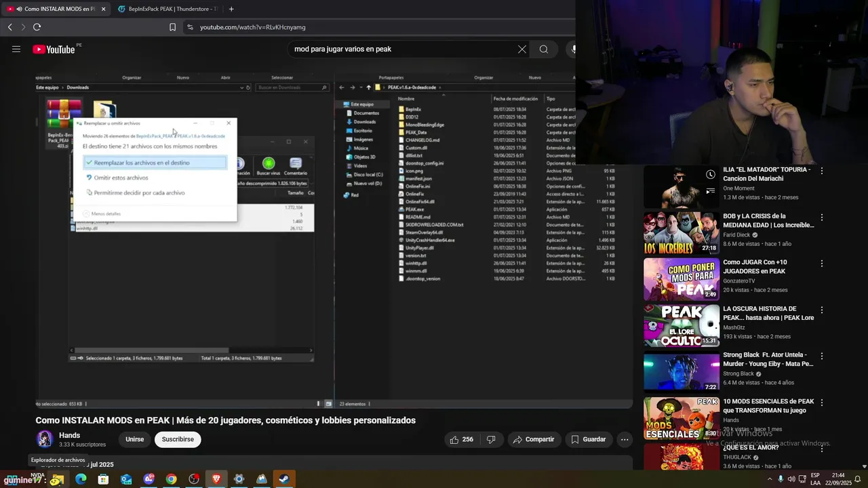The height and width of the screenshot is (488, 868).
Task: Open Outlook from the taskbar
Action: coord(126,479)
